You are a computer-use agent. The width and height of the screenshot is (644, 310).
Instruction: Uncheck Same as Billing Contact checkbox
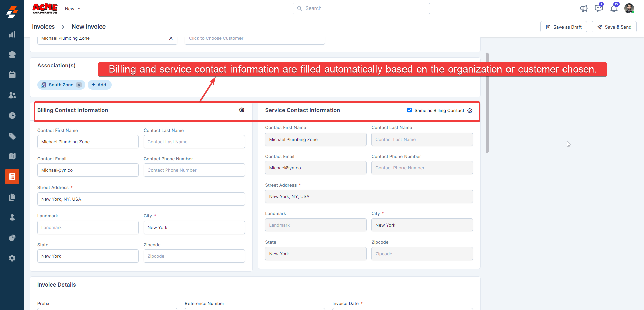pyautogui.click(x=409, y=110)
